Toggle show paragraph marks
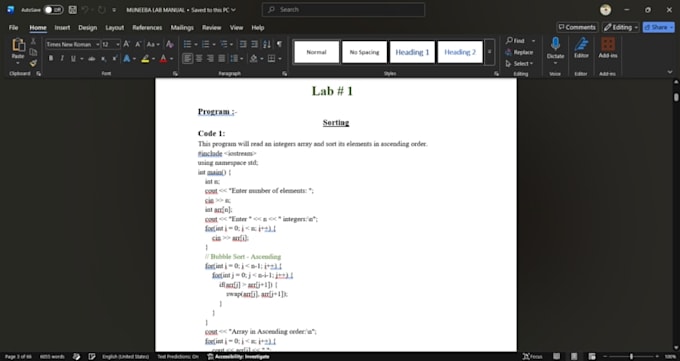Viewport: 680px width, 361px height. coord(279,44)
